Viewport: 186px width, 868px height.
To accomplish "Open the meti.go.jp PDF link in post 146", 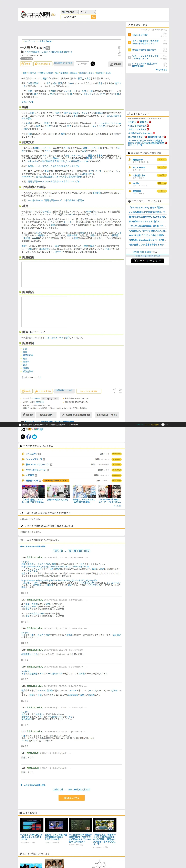I will point(59,581).
